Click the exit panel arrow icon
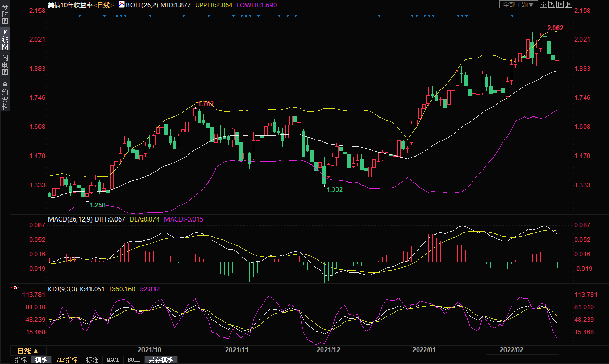The image size is (609, 364). [568, 4]
